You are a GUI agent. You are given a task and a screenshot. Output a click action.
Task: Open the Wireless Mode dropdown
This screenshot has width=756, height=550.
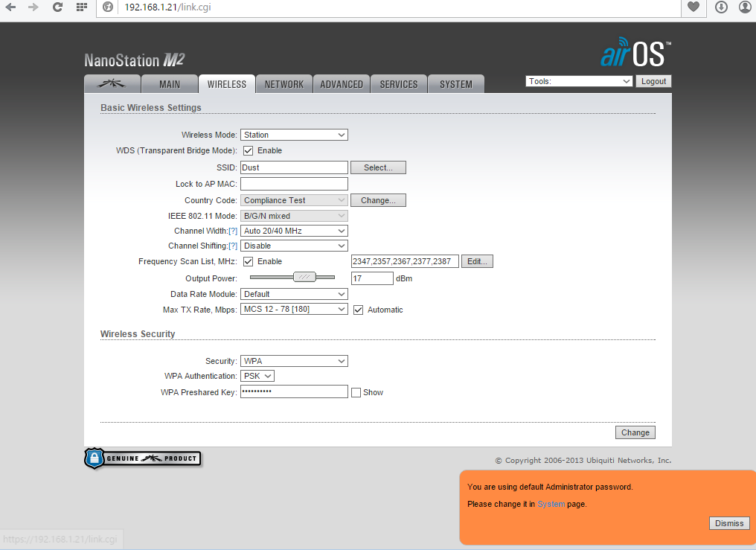(x=294, y=135)
